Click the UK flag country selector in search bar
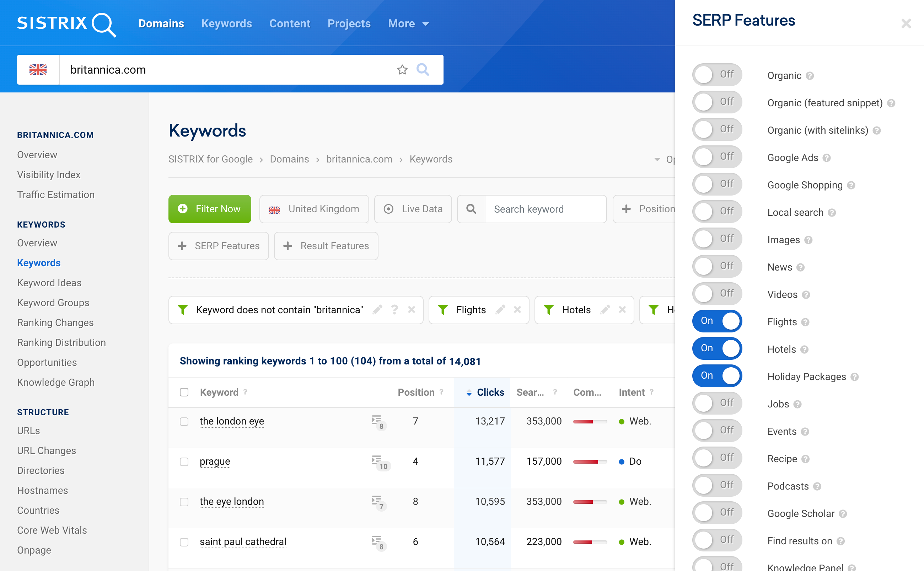This screenshot has height=571, width=924. (38, 70)
